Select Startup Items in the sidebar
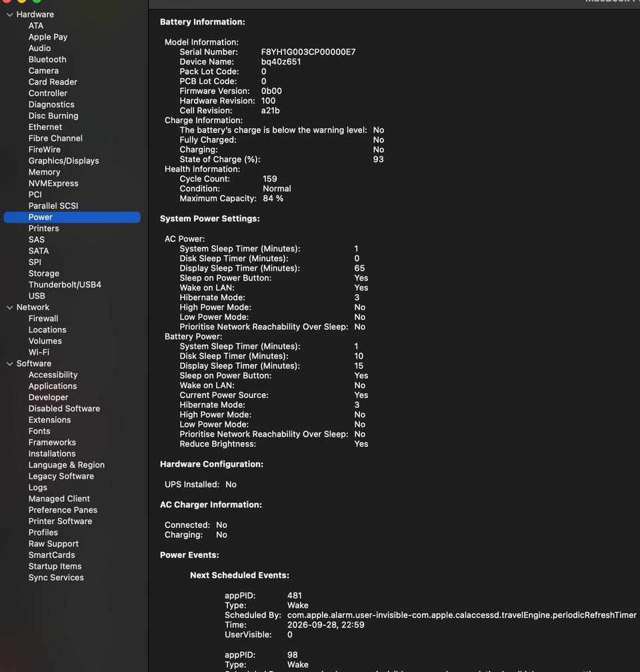The height and width of the screenshot is (672, 640). 55,566
